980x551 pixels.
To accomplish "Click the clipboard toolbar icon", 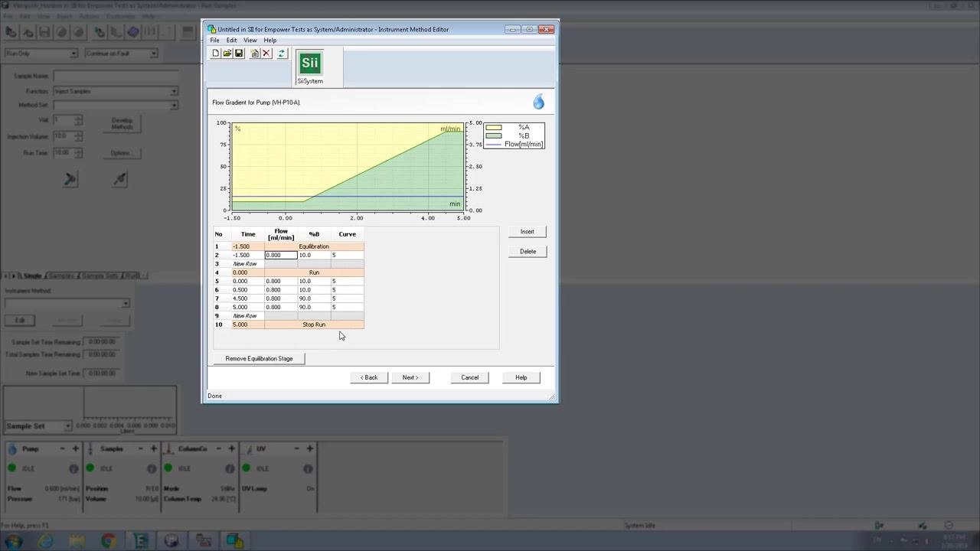I will [255, 54].
